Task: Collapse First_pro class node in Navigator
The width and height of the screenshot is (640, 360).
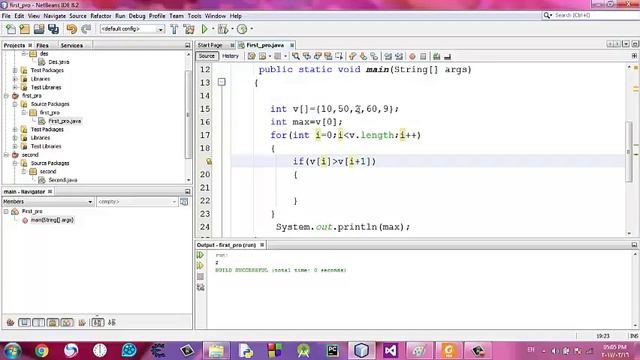Action: pos(6,211)
